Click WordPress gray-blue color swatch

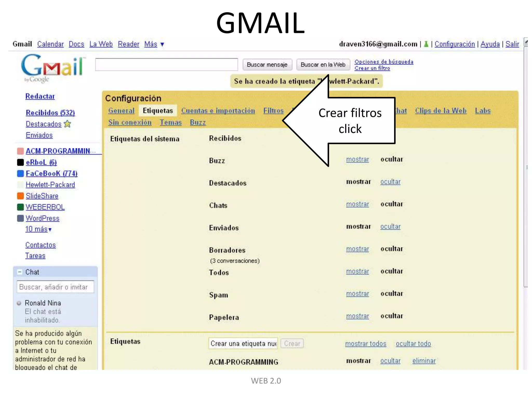click(20, 218)
